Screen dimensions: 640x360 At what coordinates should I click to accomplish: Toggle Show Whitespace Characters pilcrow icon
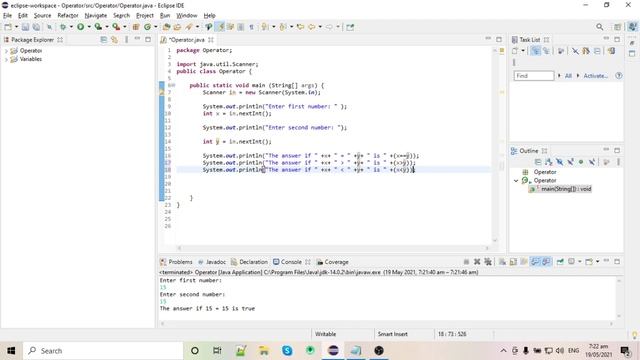coord(251,27)
